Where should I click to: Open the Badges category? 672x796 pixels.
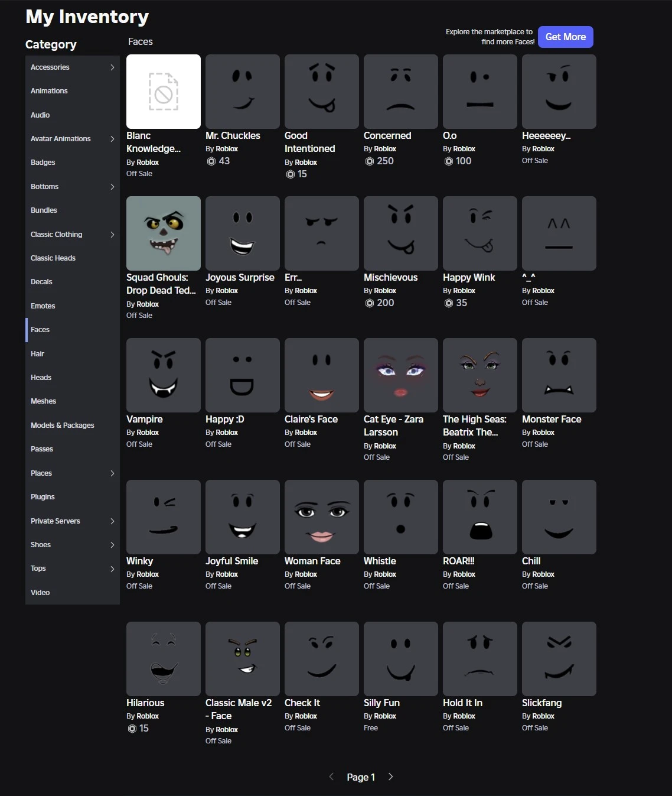click(x=73, y=163)
